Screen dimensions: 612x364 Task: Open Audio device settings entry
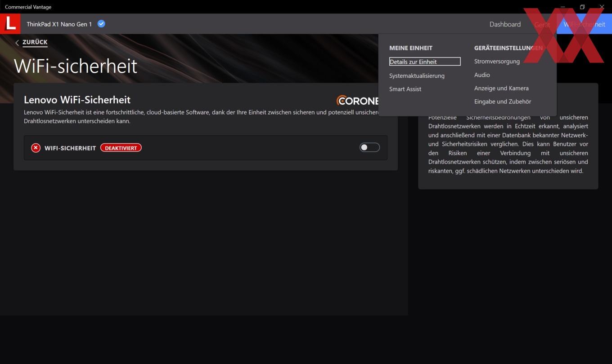point(482,75)
